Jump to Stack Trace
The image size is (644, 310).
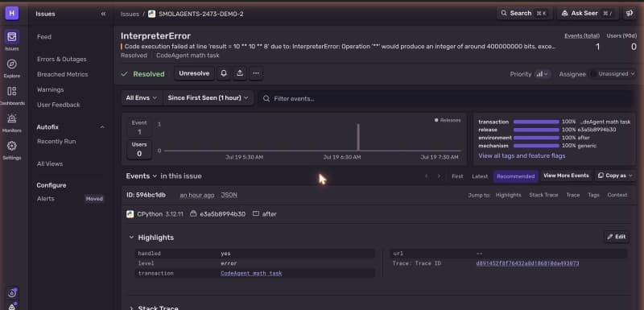pos(543,195)
